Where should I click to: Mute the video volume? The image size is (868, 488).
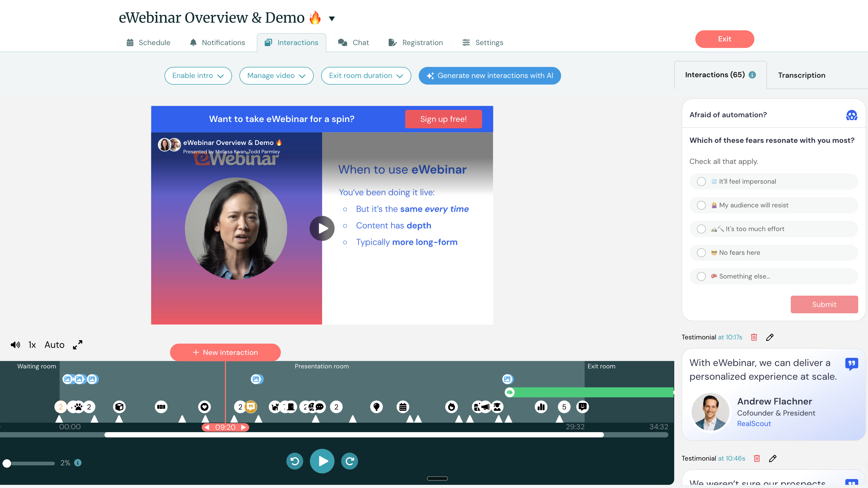[15, 345]
